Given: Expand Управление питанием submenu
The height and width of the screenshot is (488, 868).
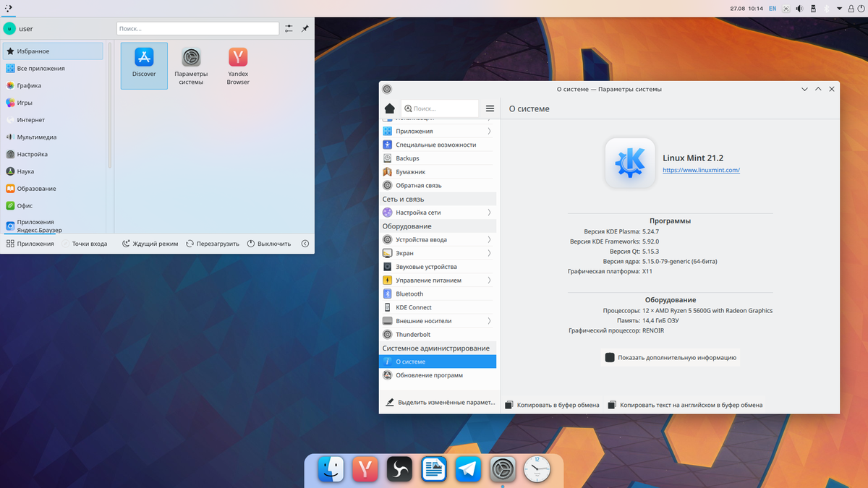Looking at the screenshot, I should point(489,280).
